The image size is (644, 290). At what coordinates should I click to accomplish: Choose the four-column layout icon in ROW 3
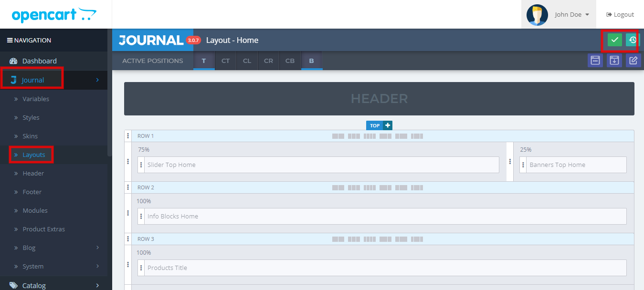click(370, 239)
